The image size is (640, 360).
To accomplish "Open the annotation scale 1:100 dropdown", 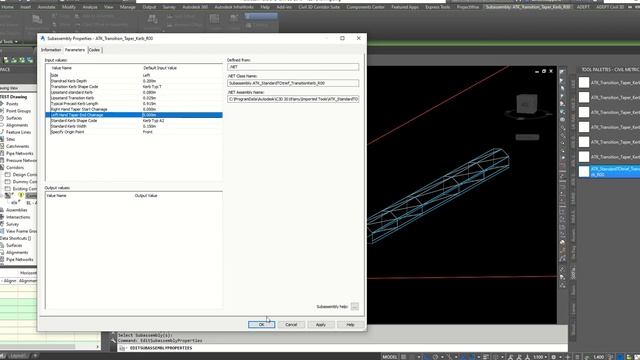I will coord(540,357).
